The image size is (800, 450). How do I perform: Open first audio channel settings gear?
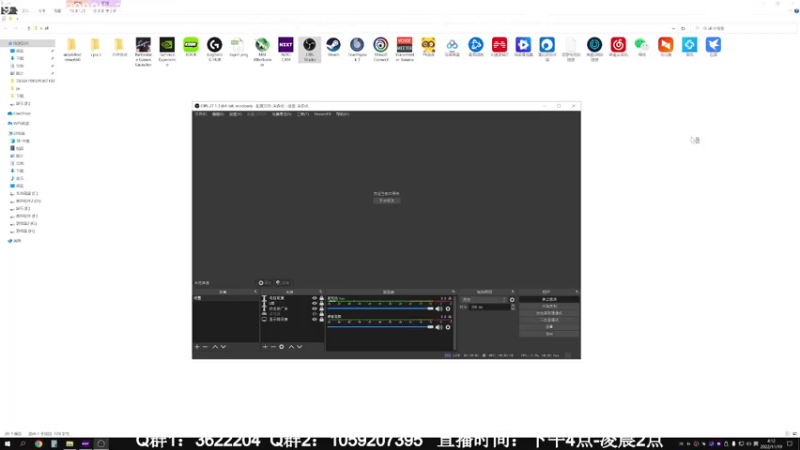tap(448, 309)
